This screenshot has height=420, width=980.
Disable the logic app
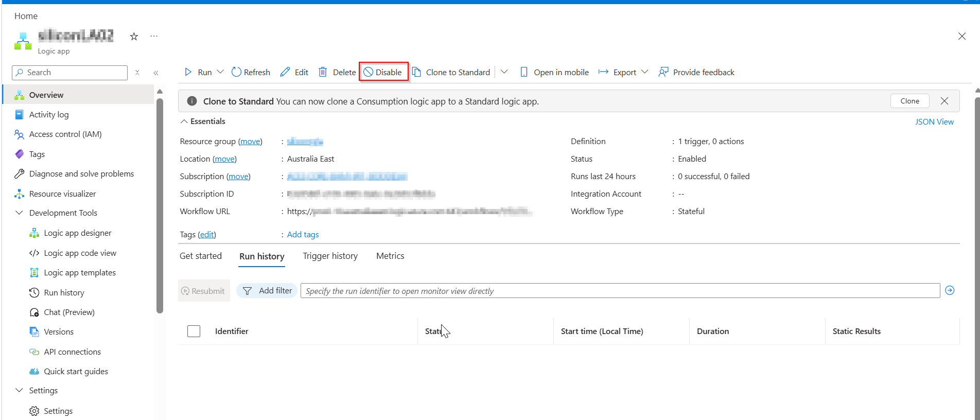383,72
